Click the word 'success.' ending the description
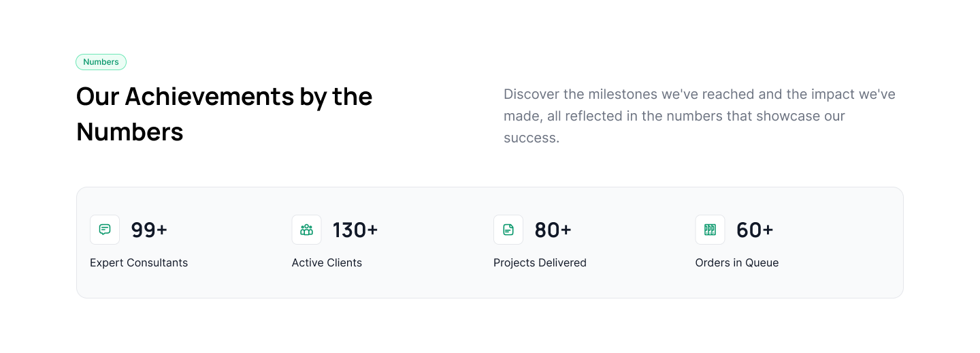 coord(531,138)
